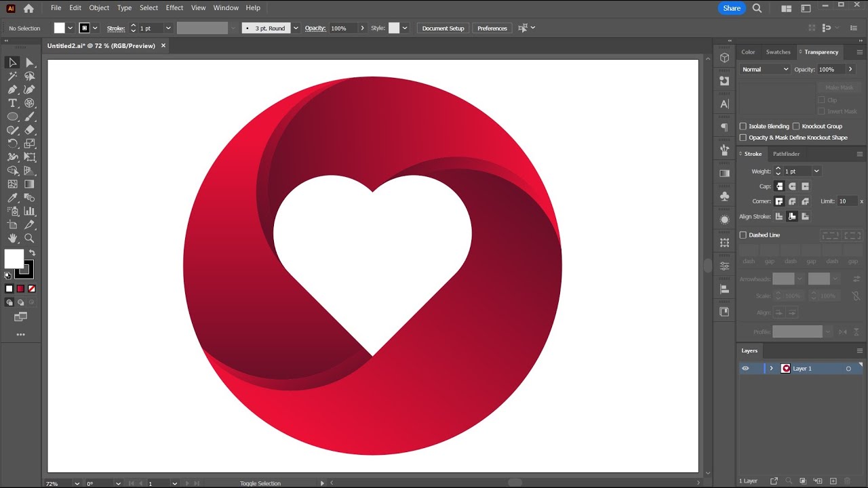
Task: Select the Pen tool
Action: (x=12, y=89)
